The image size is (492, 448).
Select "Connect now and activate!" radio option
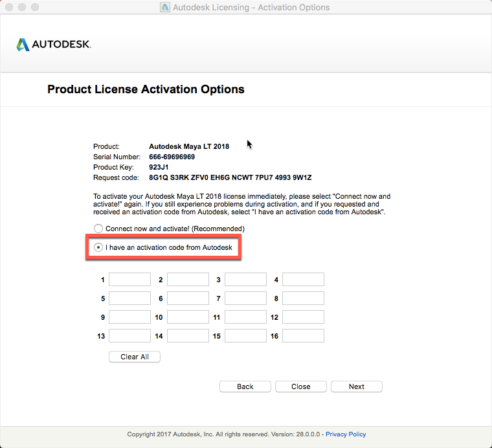coord(98,229)
